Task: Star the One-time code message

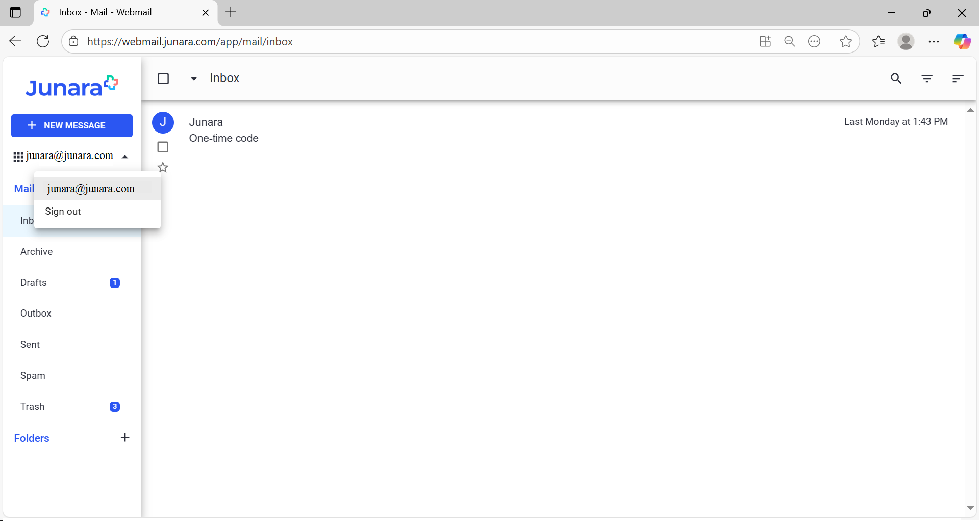Action: click(163, 167)
